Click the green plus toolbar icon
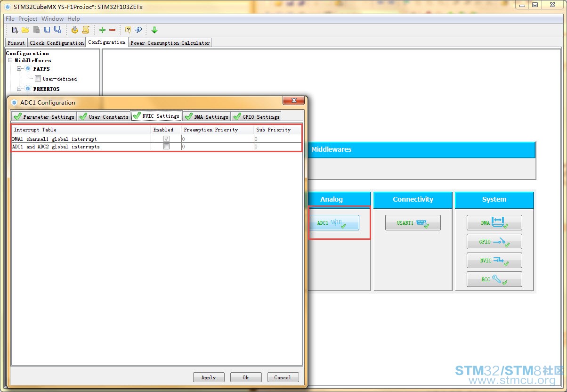Screen dimensions: 567x392 pyautogui.click(x=102, y=30)
